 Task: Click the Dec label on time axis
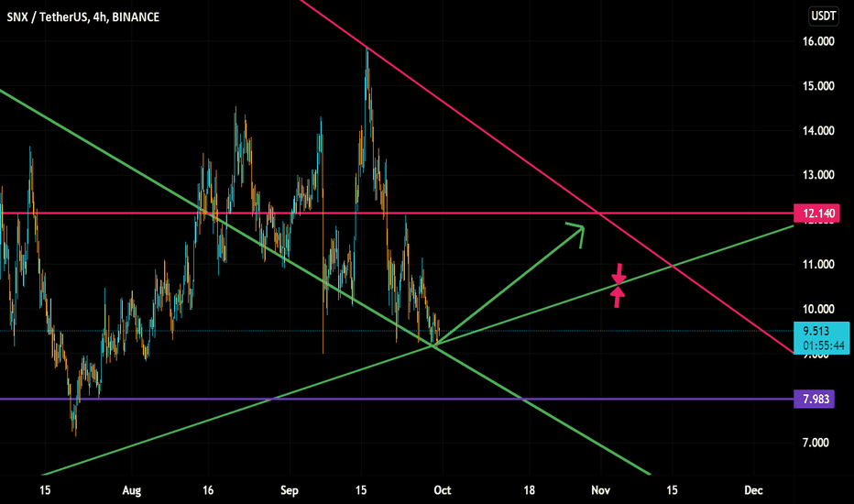753,490
